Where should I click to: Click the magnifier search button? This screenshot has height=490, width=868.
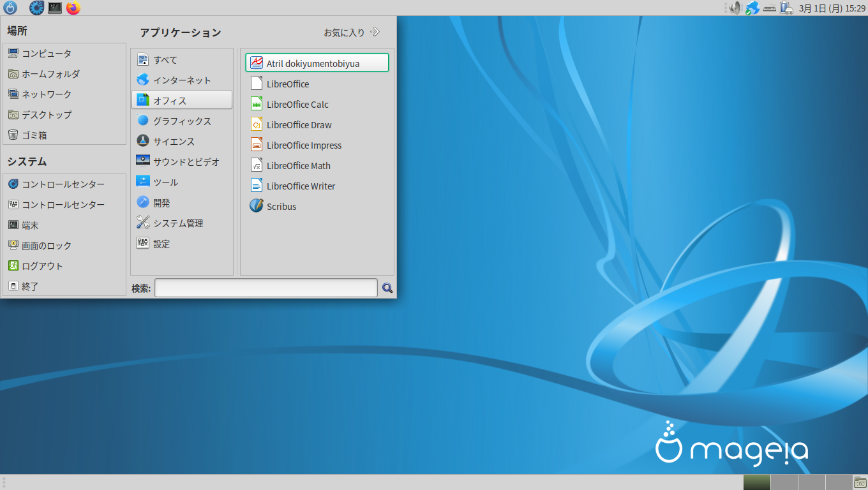387,288
